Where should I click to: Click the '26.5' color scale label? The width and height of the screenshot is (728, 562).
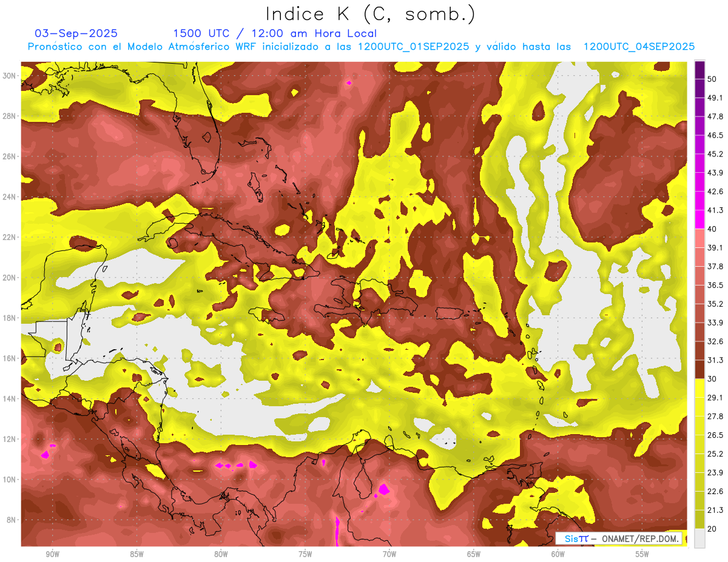(x=715, y=435)
